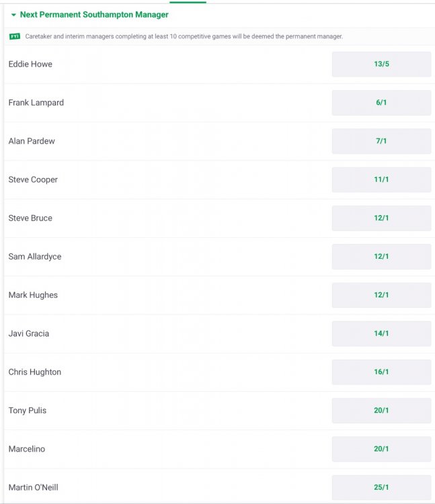Choose Steve Cooper 11/1 odds button
The height and width of the screenshot is (504, 435).
381,180
